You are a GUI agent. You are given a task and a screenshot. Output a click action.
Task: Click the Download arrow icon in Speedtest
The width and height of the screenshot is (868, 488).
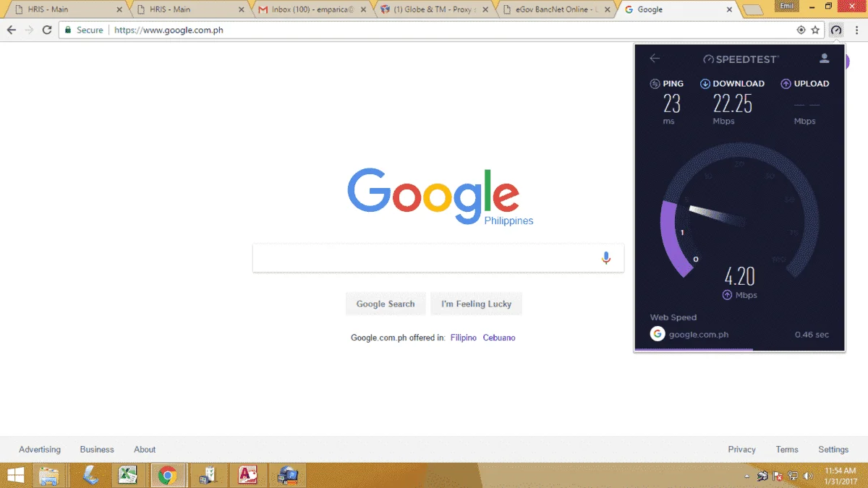705,84
